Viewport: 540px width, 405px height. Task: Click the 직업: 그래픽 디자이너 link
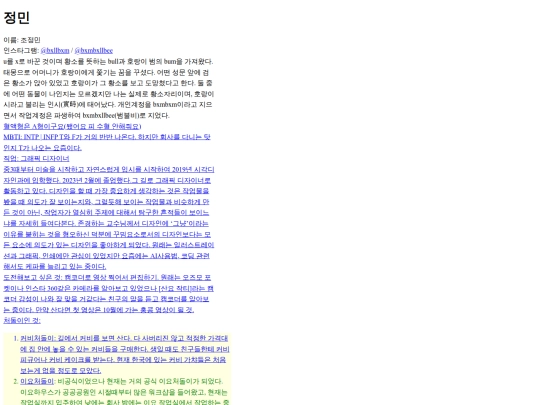[x=36, y=158]
